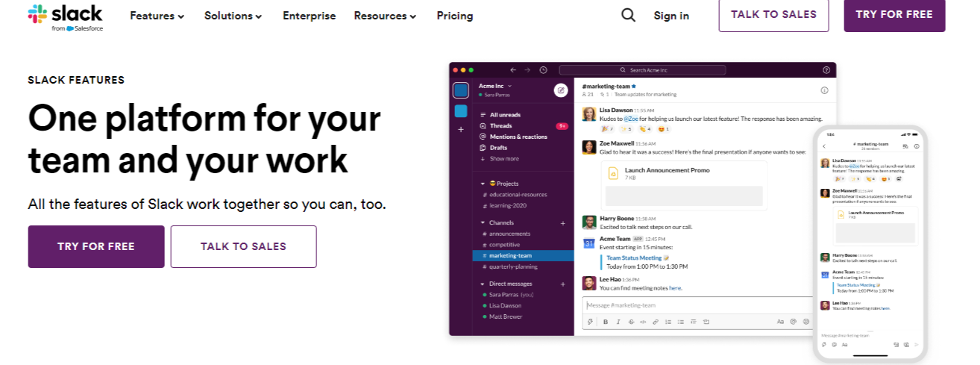Click the compose new message icon
The width and height of the screenshot is (980, 365).
tap(561, 90)
